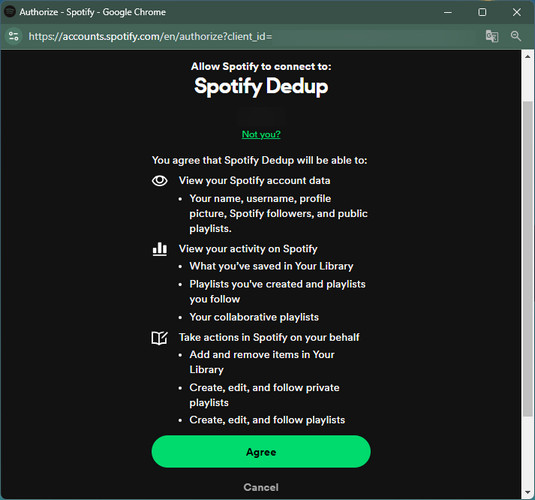
Task: Click the Cancel button
Action: pos(261,487)
